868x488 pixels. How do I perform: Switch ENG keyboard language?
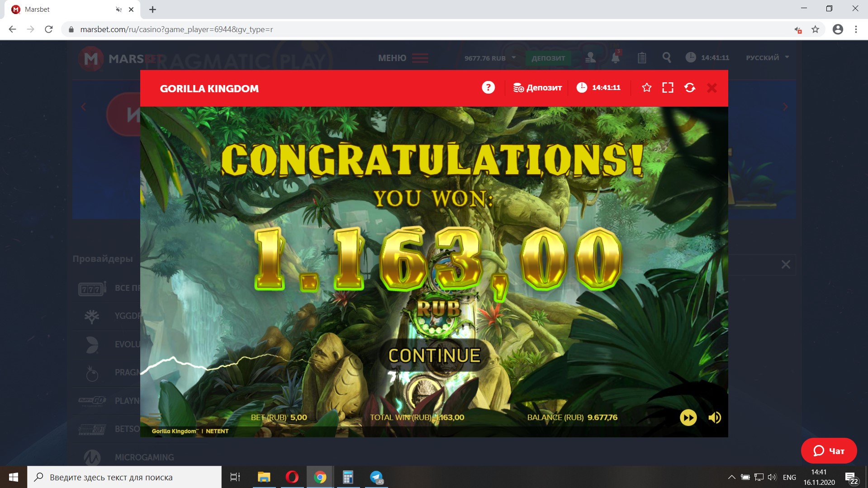tap(789, 477)
